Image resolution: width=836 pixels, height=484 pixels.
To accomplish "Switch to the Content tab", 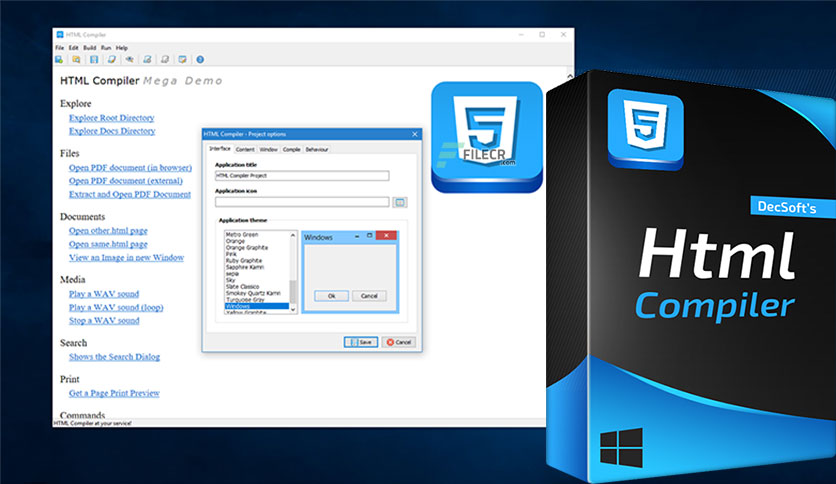I will pos(245,149).
